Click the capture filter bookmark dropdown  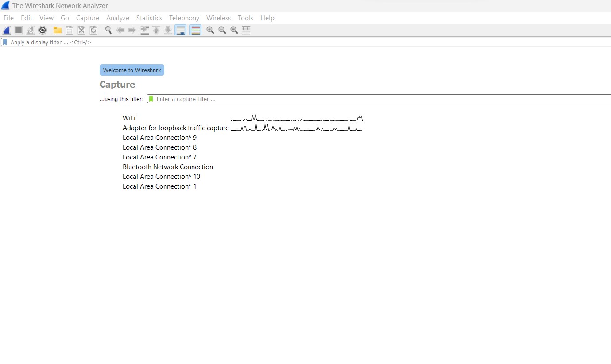pos(150,98)
